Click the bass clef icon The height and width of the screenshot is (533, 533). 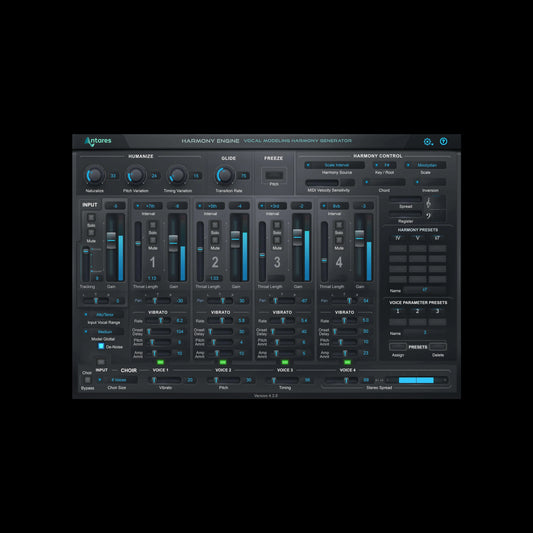429,216
